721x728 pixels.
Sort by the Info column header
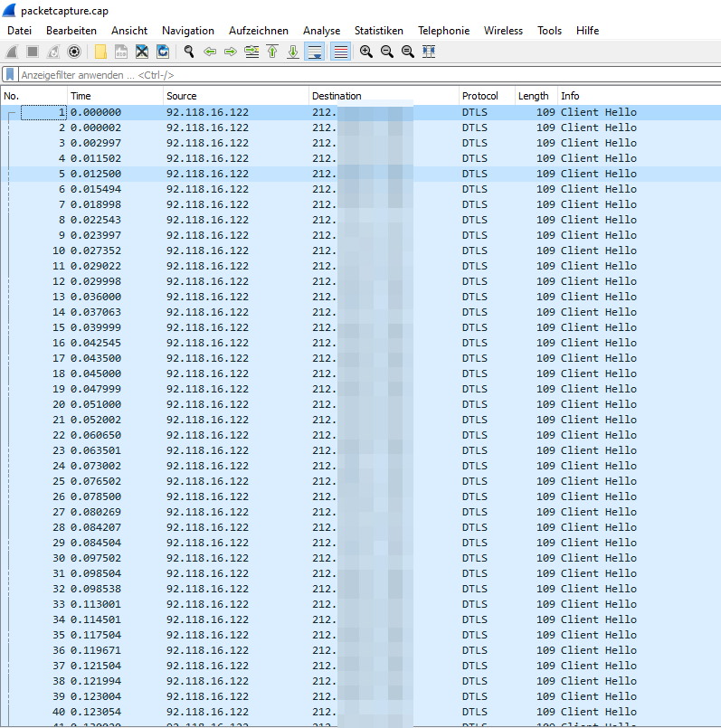640,96
